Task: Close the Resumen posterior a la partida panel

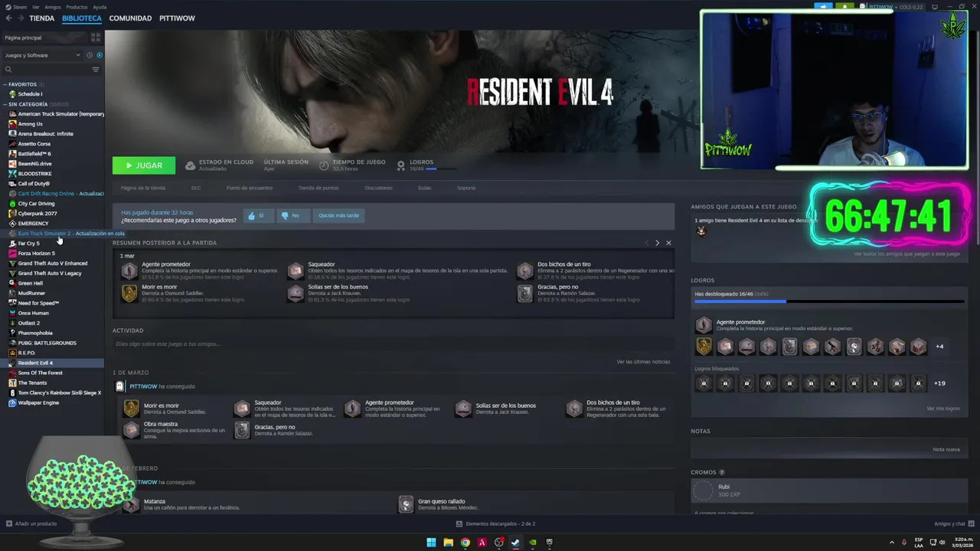Action: pos(668,243)
